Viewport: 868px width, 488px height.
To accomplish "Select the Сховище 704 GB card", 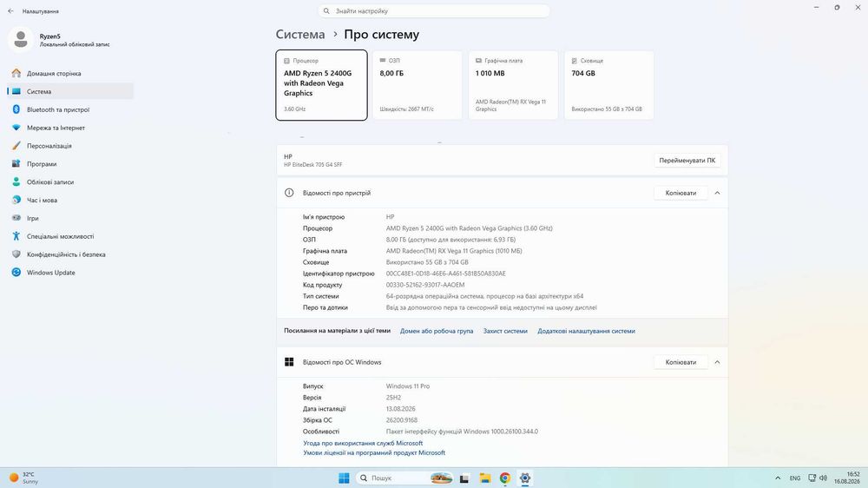I will pyautogui.click(x=609, y=85).
